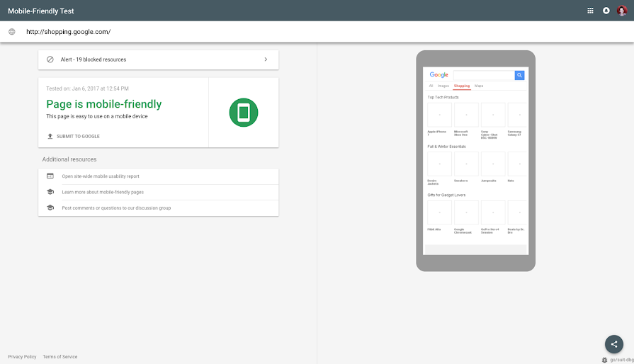Click the Apple iPhone 7 product thumbnail
The width and height of the screenshot is (634, 364).
(439, 115)
